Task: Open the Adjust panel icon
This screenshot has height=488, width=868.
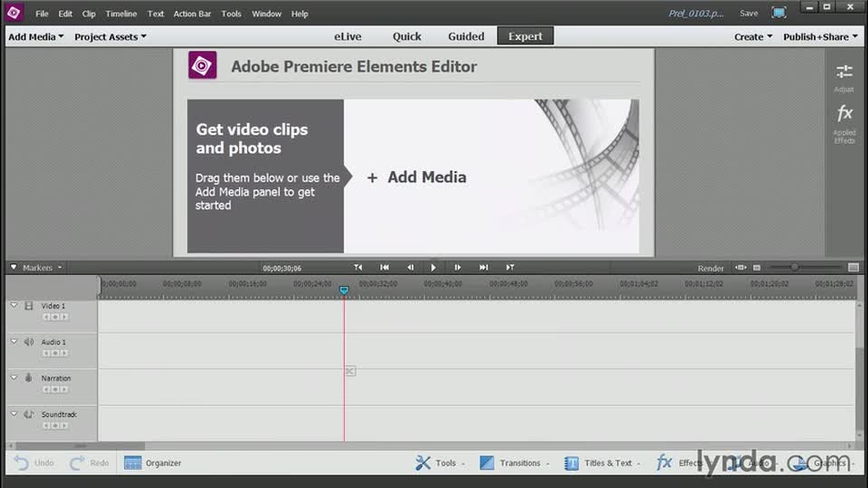Action: (844, 72)
